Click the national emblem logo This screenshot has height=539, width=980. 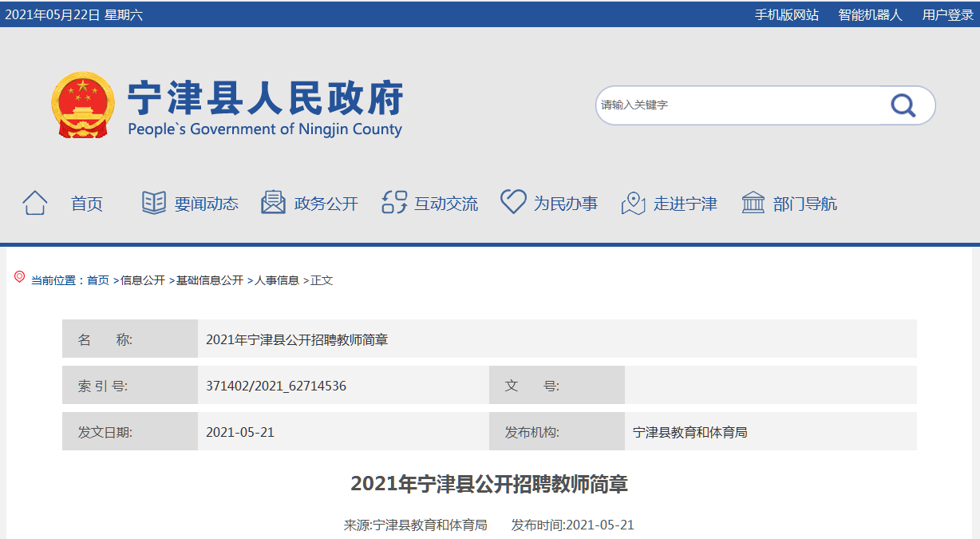click(x=83, y=105)
